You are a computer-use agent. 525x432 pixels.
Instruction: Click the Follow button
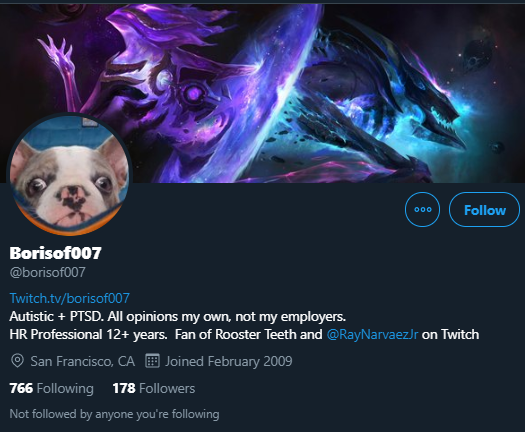click(484, 210)
